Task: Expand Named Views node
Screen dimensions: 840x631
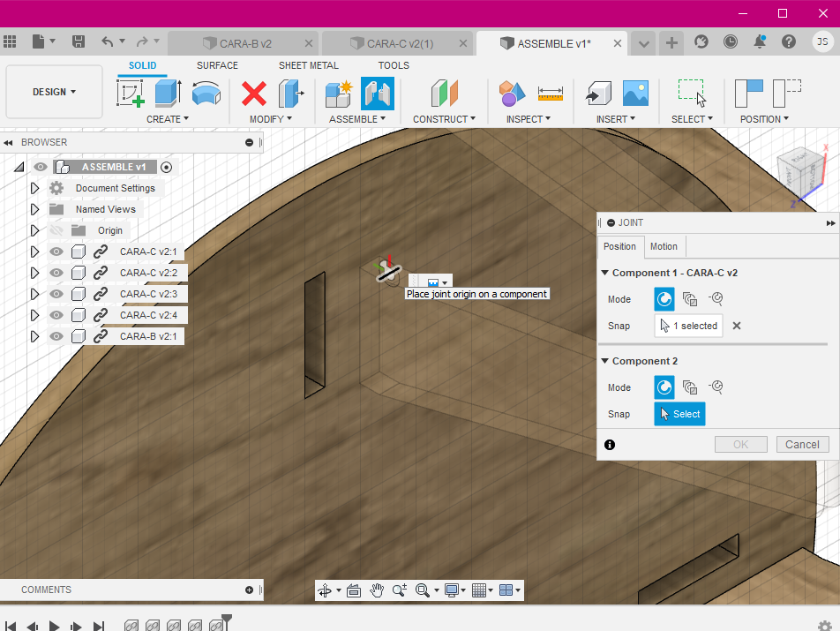Action: (34, 209)
